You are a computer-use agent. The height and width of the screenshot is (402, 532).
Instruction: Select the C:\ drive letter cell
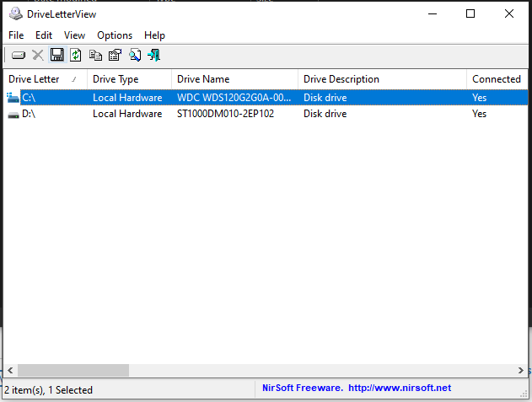point(29,98)
